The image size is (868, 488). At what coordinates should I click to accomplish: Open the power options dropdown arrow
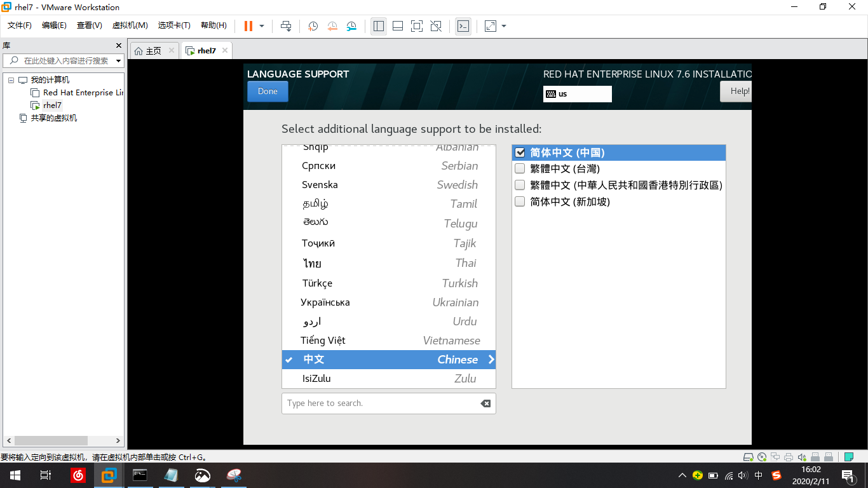click(x=262, y=26)
